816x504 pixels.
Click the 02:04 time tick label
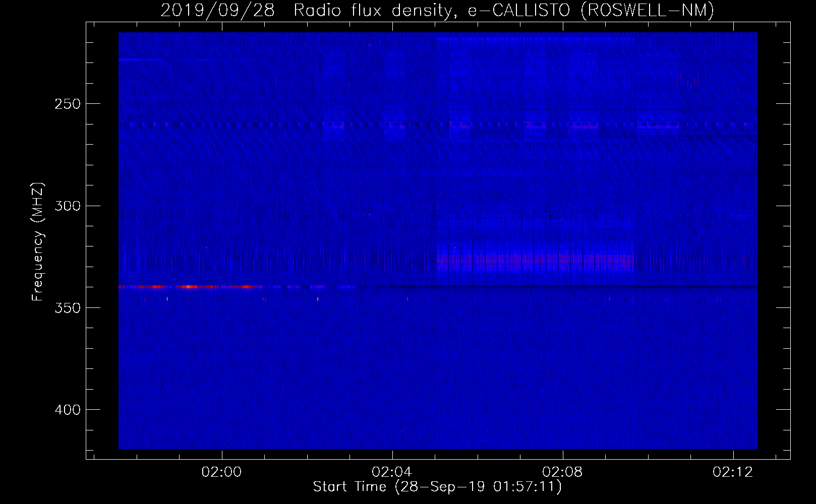(392, 472)
